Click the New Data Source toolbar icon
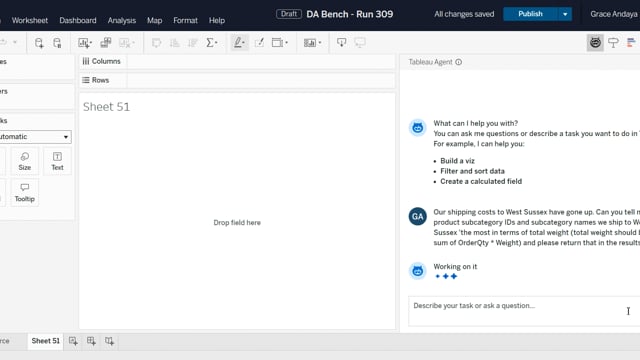The width and height of the screenshot is (640, 360). [39, 43]
